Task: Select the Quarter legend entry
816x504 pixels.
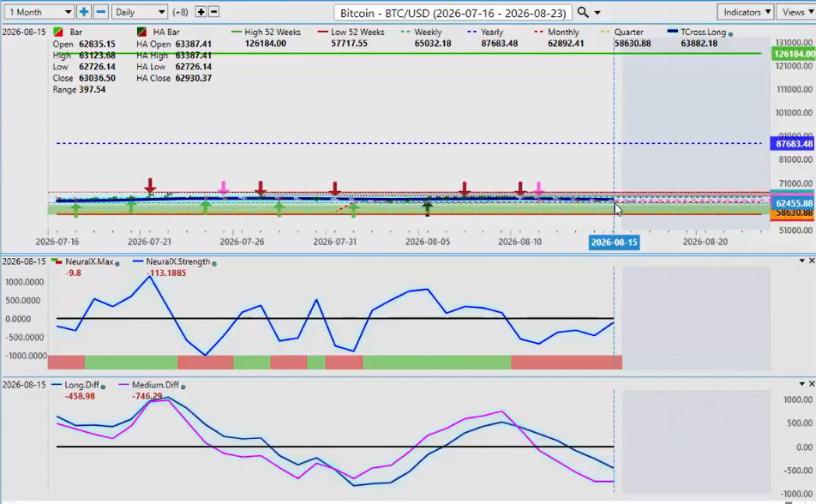Action: [622, 33]
